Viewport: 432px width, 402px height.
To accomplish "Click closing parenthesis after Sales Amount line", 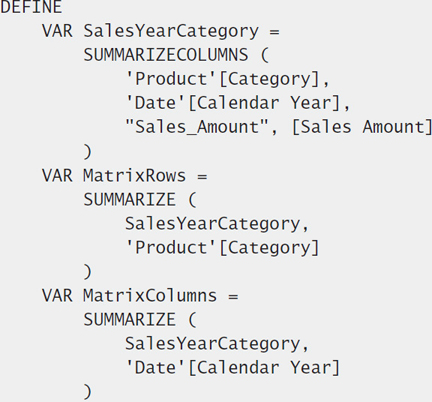I will click(87, 152).
